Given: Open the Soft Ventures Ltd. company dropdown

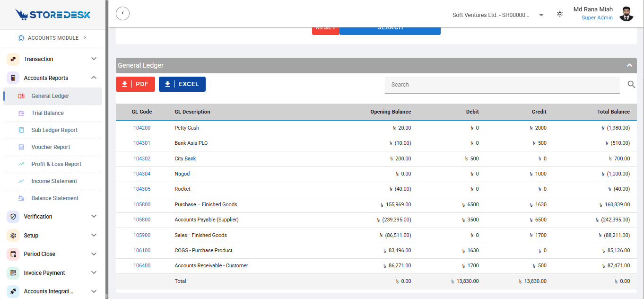Looking at the screenshot, I should (x=498, y=15).
